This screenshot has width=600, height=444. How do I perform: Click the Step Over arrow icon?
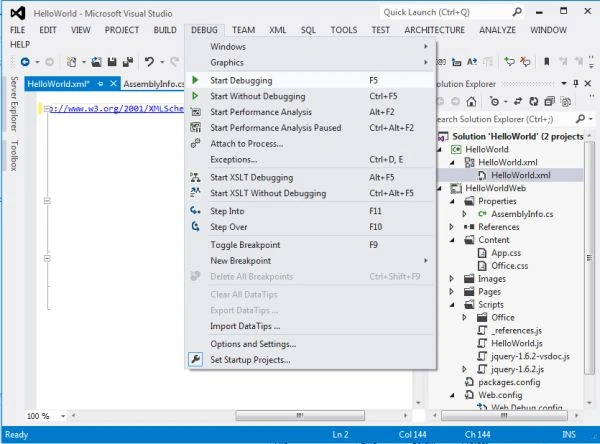pos(195,227)
